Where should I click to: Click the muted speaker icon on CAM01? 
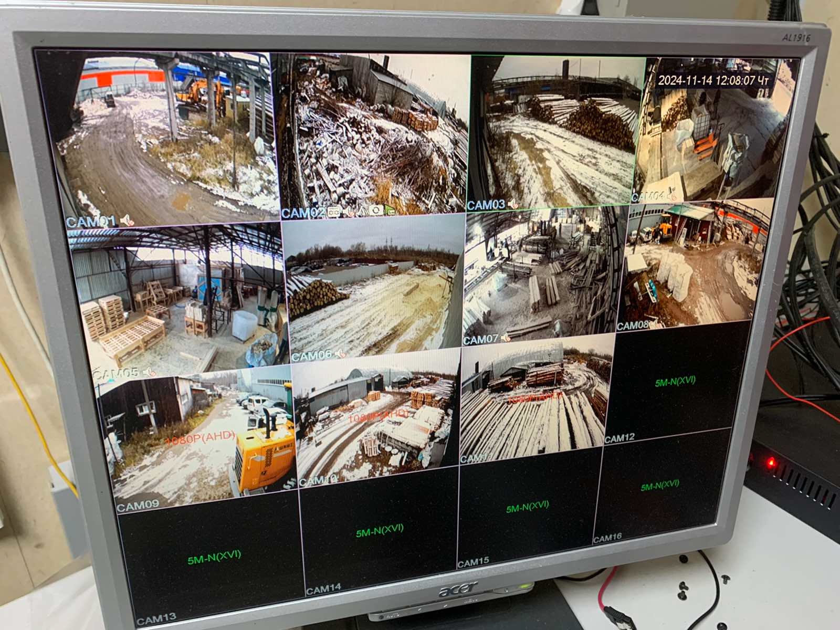click(127, 220)
